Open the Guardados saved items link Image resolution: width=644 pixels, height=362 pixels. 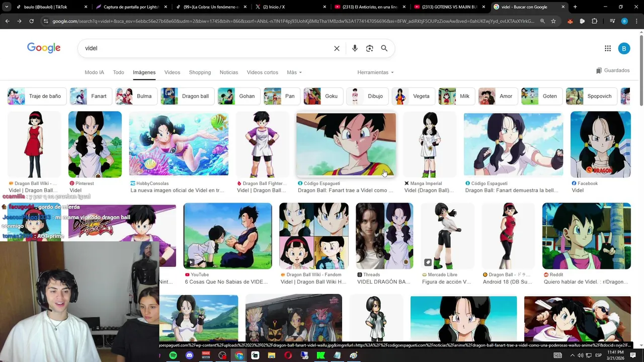click(x=613, y=70)
